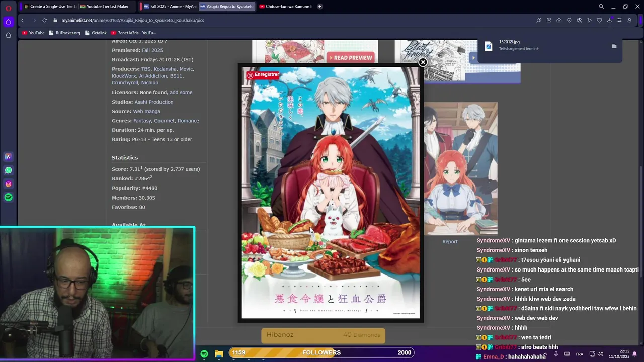Open the edit page note icon
Image resolution: width=644 pixels, height=362 pixels.
click(x=549, y=20)
